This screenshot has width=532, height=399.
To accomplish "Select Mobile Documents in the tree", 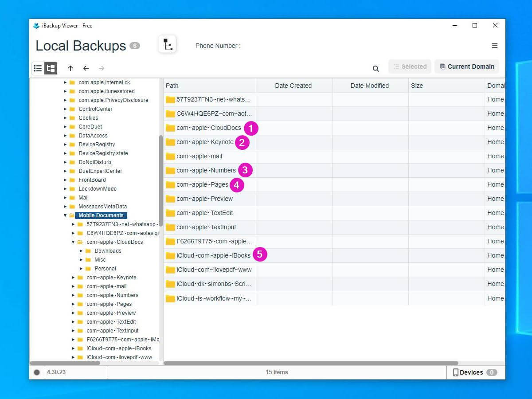I will click(101, 215).
